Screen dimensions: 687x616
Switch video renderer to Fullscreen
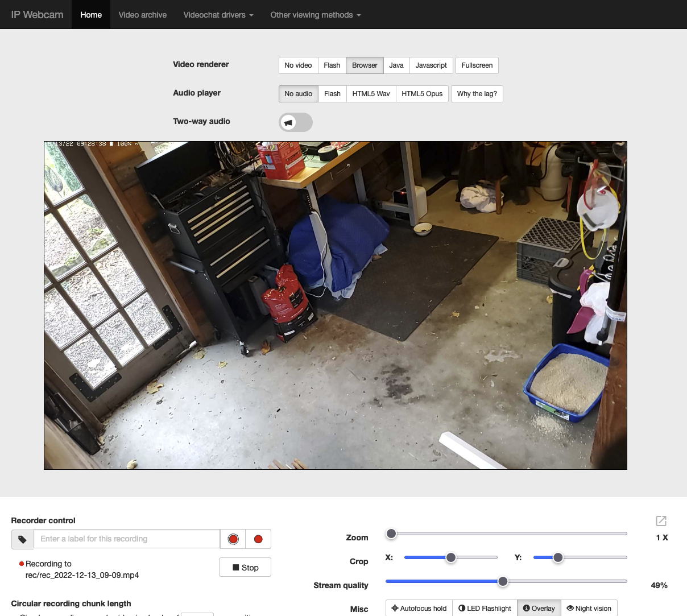(x=477, y=65)
